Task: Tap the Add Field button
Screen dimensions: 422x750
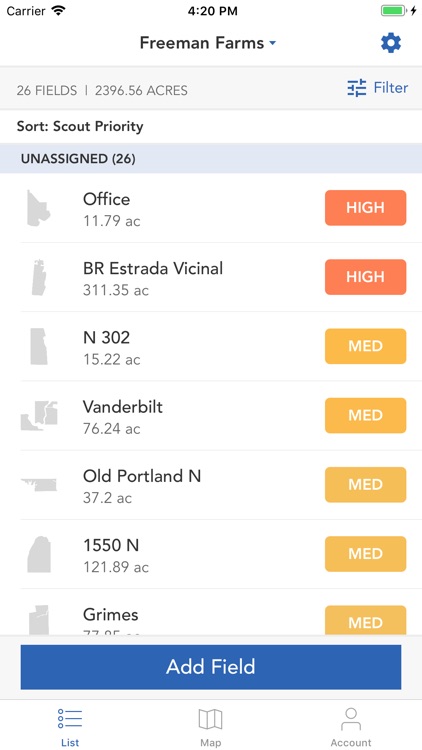Action: tap(211, 667)
